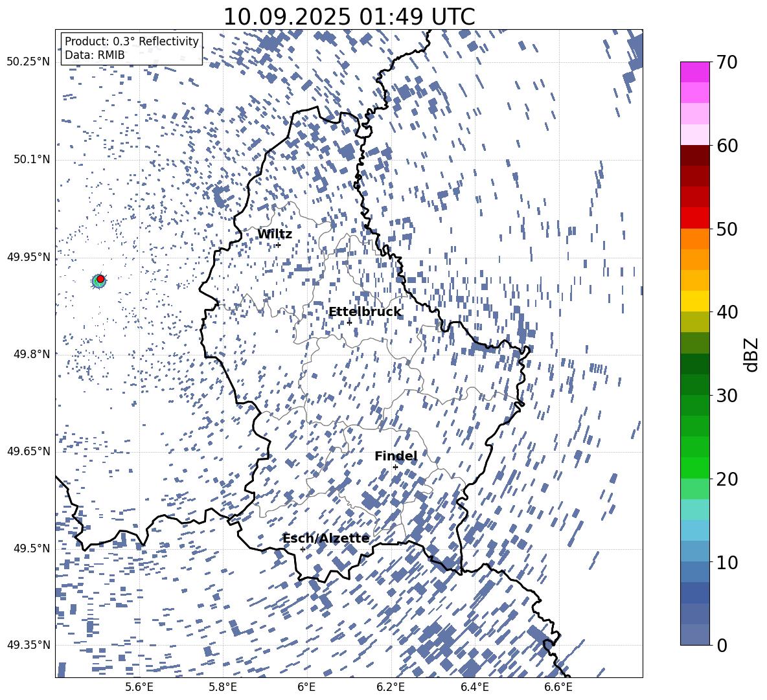The height and width of the screenshot is (700, 767).
Task: Click the 20 tick on colorbar
Action: [727, 479]
